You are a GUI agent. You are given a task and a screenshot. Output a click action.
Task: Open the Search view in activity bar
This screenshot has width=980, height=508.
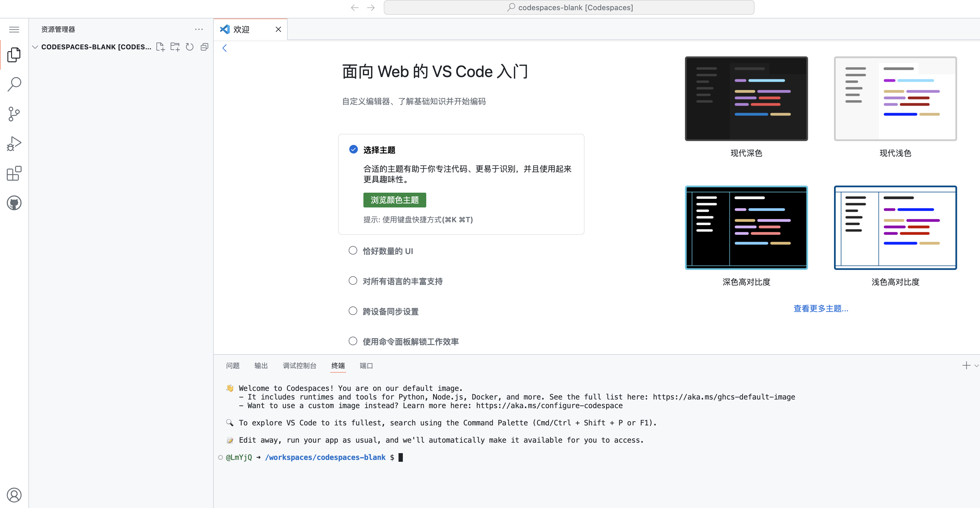[14, 84]
